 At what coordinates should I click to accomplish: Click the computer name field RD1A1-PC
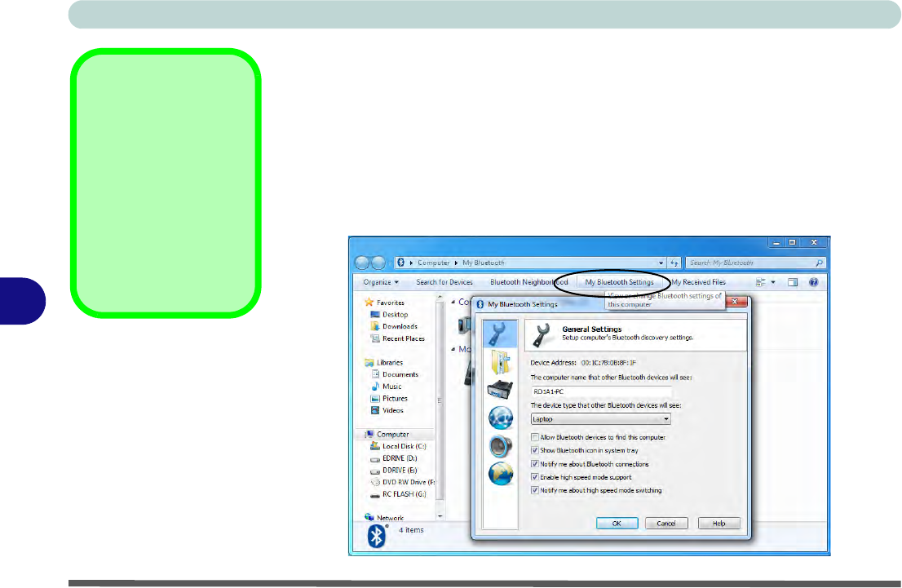pos(600,391)
